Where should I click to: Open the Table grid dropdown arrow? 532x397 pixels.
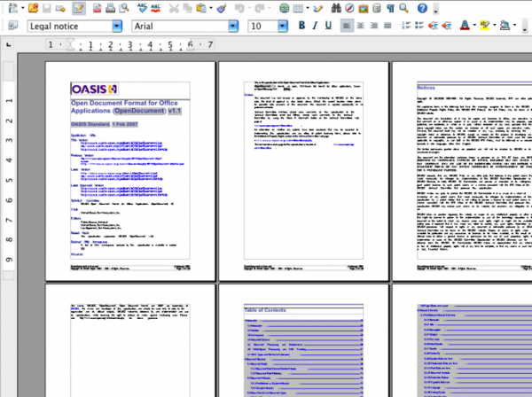(x=308, y=8)
